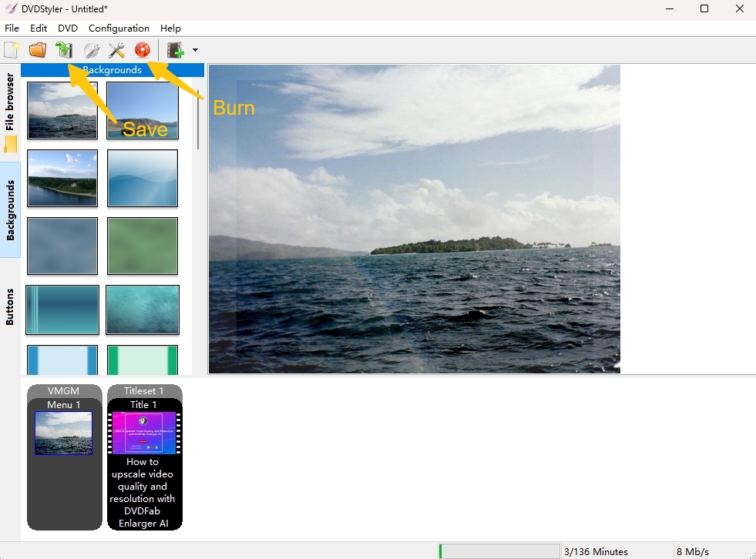Image resolution: width=756 pixels, height=559 pixels.
Task: Pick the teal textured background thumbnail
Action: click(143, 310)
